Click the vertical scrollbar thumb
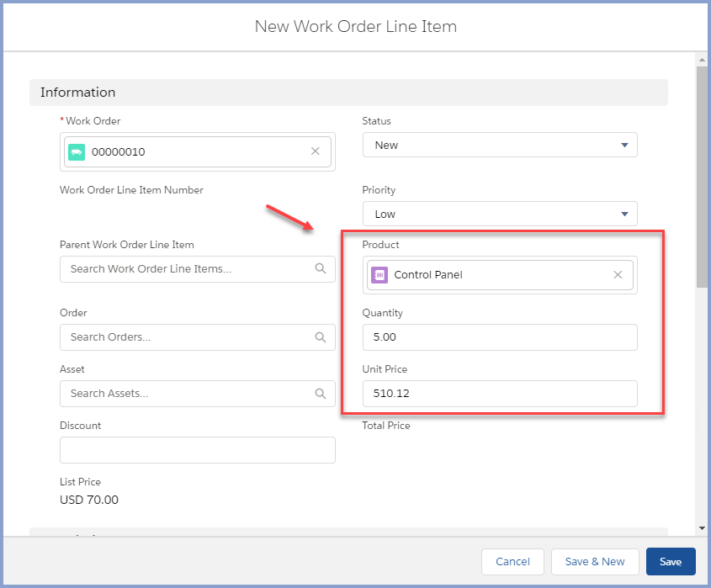 pos(702,177)
